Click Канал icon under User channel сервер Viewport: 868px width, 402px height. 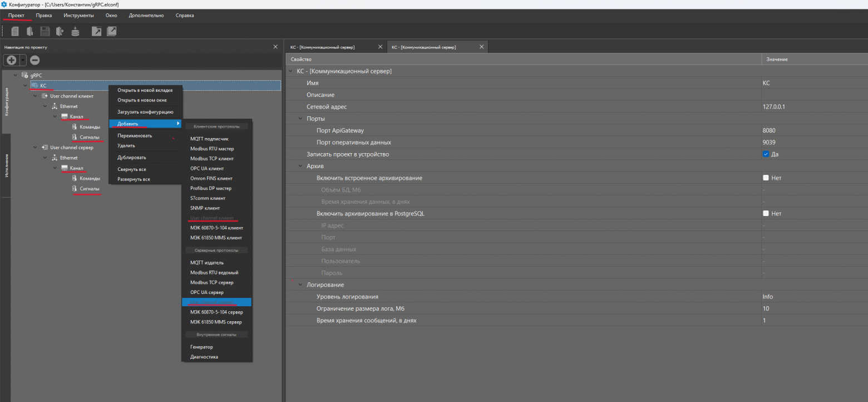coord(65,168)
